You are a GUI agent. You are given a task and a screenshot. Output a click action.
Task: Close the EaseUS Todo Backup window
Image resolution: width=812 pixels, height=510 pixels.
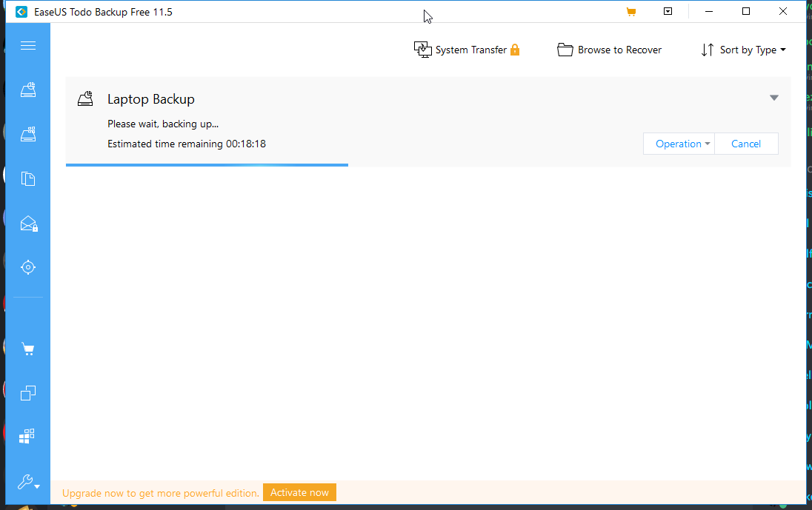click(x=783, y=11)
